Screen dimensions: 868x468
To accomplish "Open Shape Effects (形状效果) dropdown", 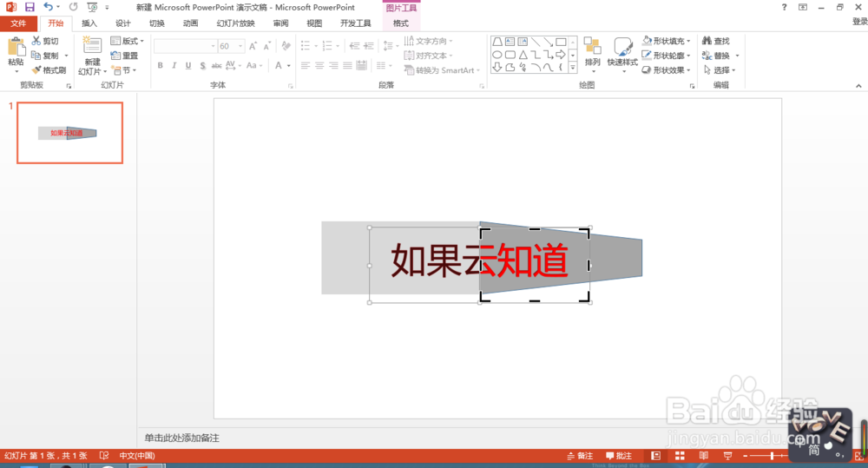I will [667, 70].
